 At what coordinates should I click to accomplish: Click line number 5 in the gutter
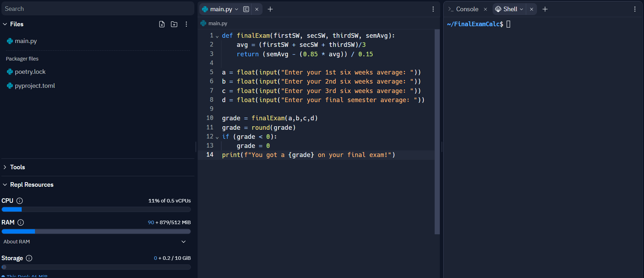pos(212,72)
